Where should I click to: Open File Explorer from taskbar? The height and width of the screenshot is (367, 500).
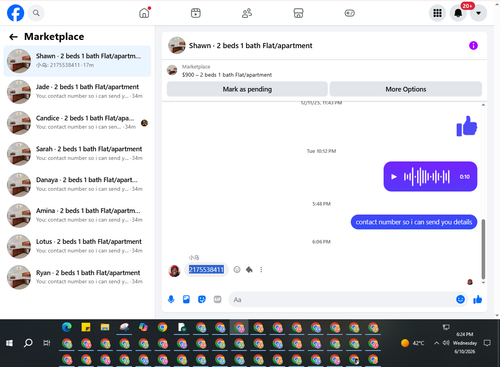click(x=105, y=327)
